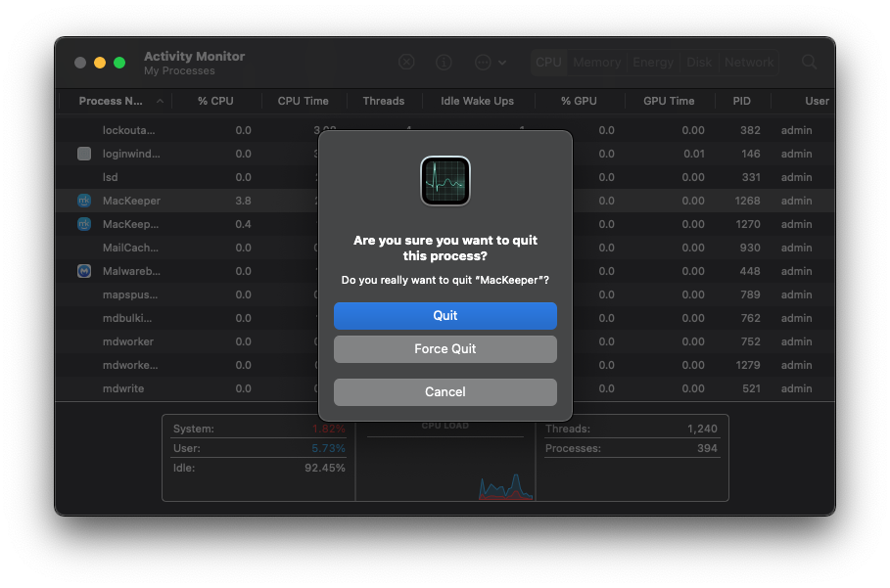The height and width of the screenshot is (588, 890).
Task: Cancel the quit process dialog
Action: 445,391
